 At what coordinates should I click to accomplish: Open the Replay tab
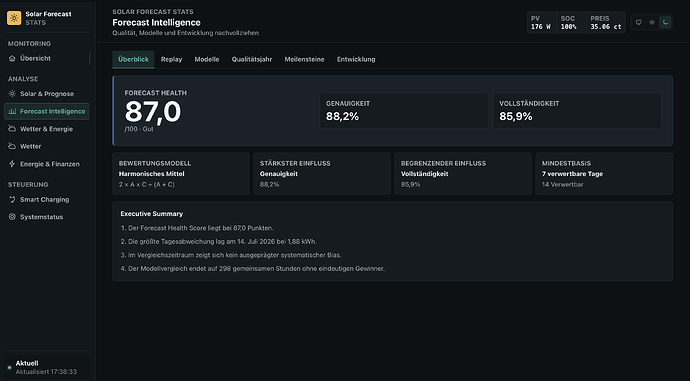[172, 59]
